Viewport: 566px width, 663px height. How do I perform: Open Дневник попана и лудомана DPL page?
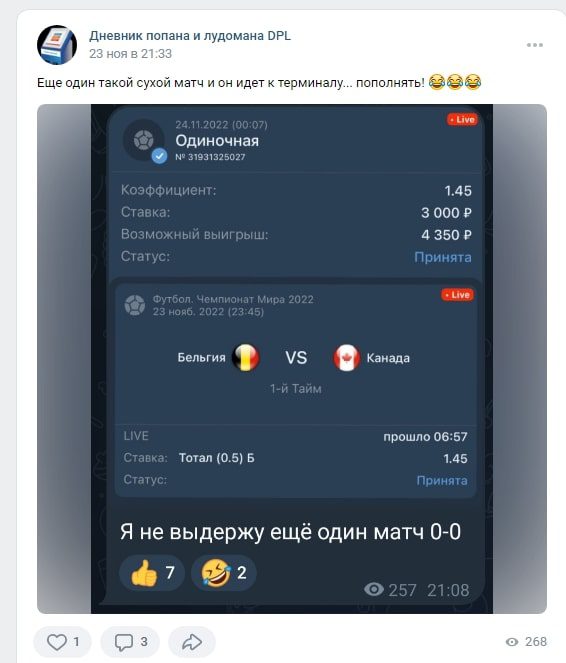[190, 36]
